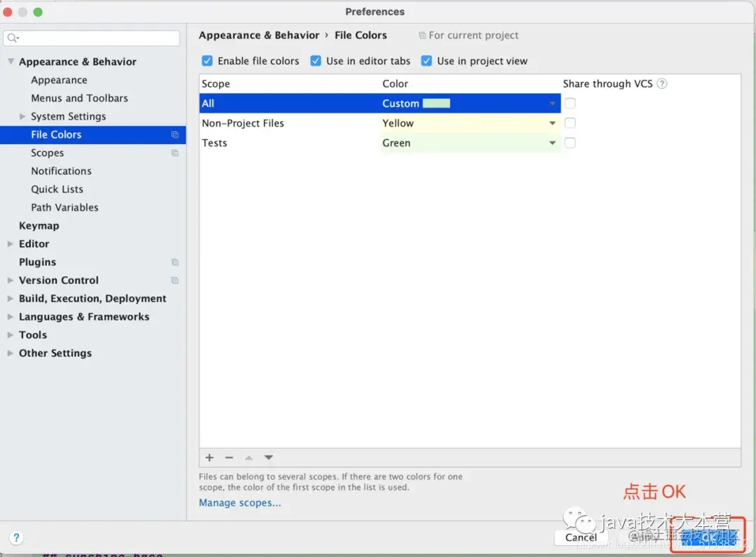Open Notifications settings page
The width and height of the screenshot is (756, 557).
61,171
